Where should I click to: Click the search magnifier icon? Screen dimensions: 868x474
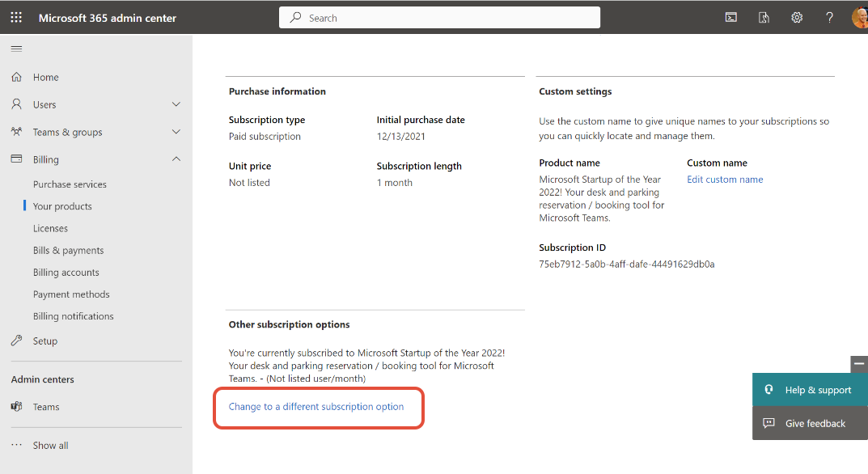[x=295, y=18]
